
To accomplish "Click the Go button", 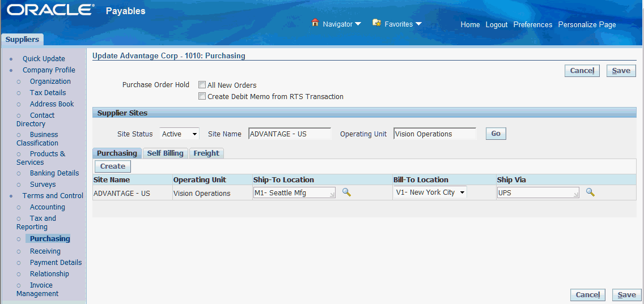I will pos(495,134).
